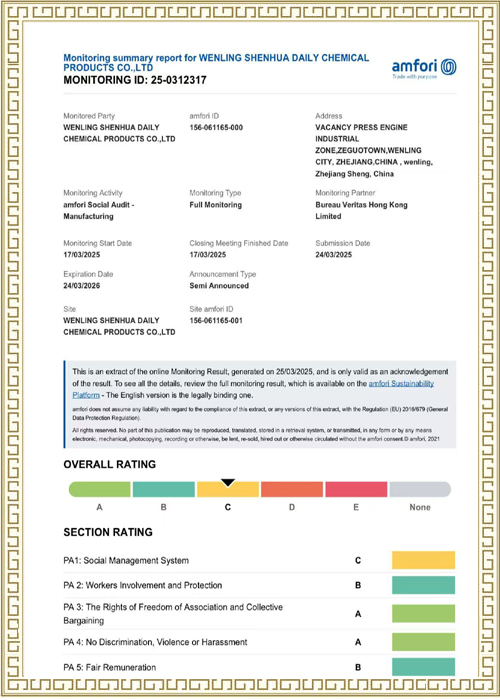
Task: Click the Monitored Party label
Action: click(x=89, y=116)
